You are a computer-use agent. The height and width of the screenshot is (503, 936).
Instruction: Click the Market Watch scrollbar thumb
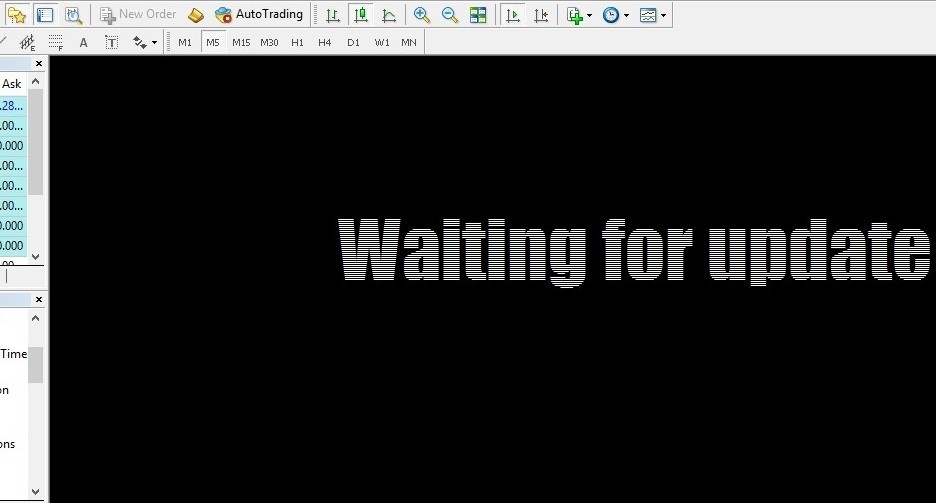tap(36, 142)
